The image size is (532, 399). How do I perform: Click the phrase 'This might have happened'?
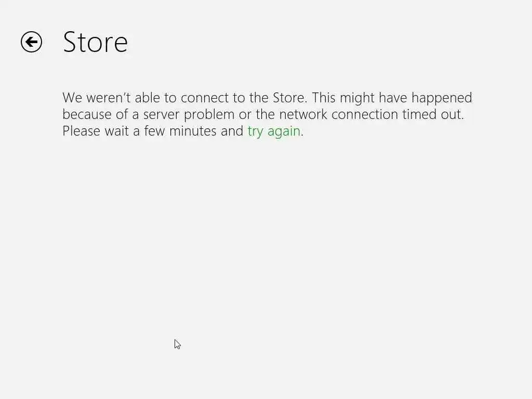[x=392, y=98]
